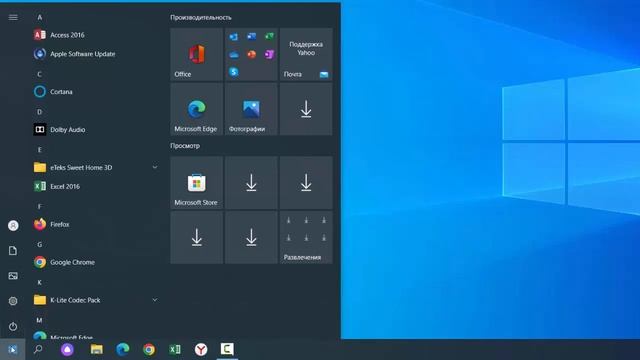The height and width of the screenshot is (360, 640).
Task: Jump to the letter F index header
Action: [x=40, y=207]
